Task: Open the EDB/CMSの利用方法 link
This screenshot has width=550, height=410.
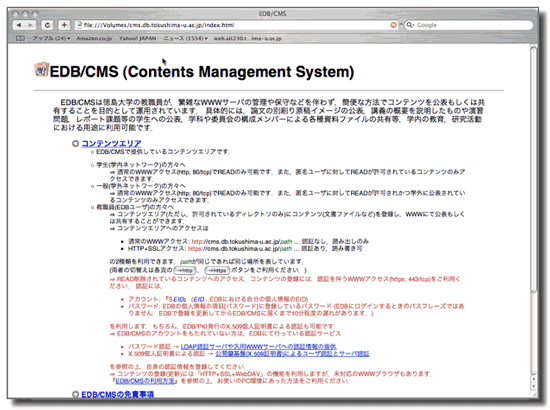Action: (x=145, y=381)
